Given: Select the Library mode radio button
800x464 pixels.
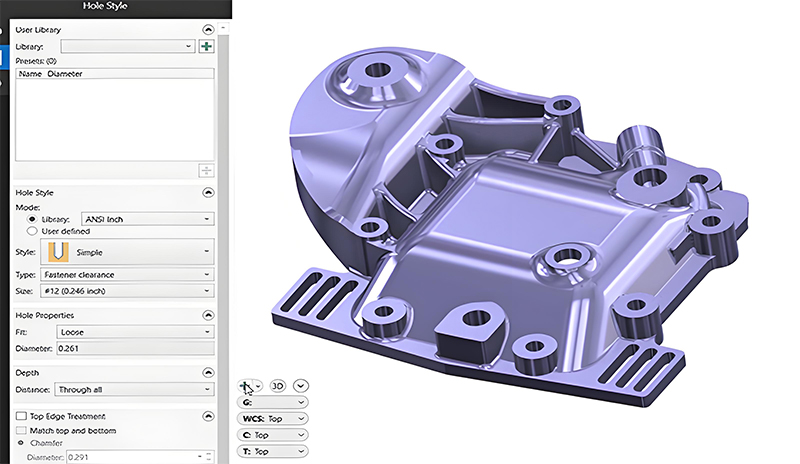Looking at the screenshot, I should pyautogui.click(x=32, y=218).
